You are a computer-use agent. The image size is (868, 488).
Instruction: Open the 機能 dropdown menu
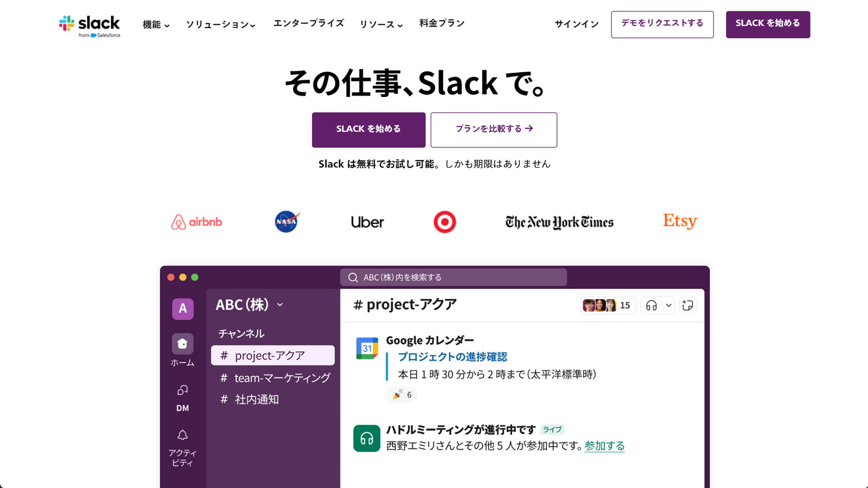coord(156,24)
